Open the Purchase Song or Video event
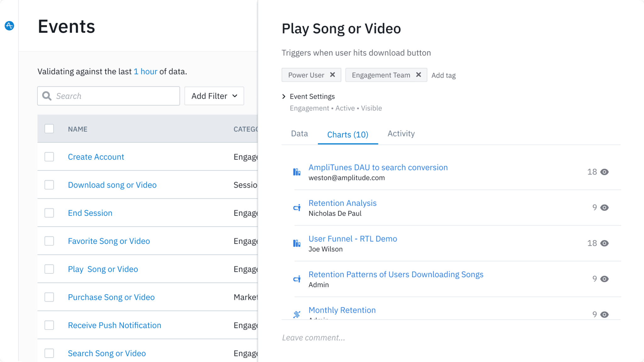The image size is (644, 362). point(111,297)
